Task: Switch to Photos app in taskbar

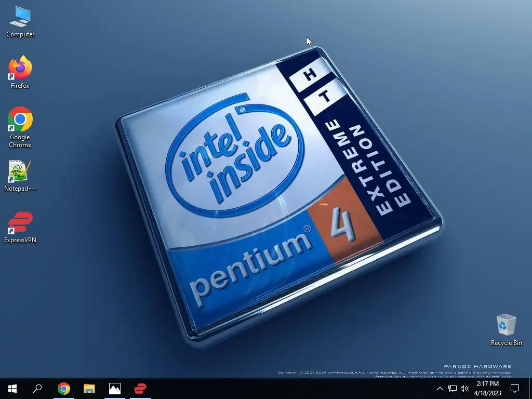Action: pos(115,389)
